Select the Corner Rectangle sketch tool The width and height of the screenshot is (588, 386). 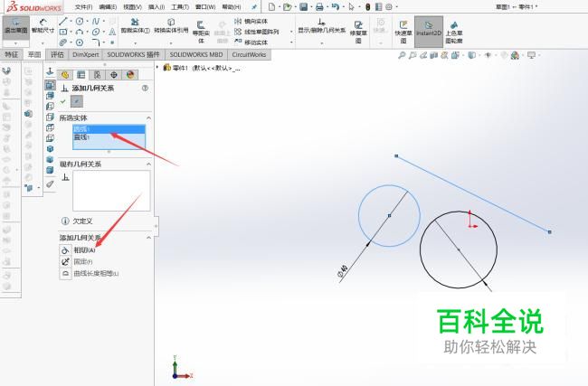tap(63, 32)
